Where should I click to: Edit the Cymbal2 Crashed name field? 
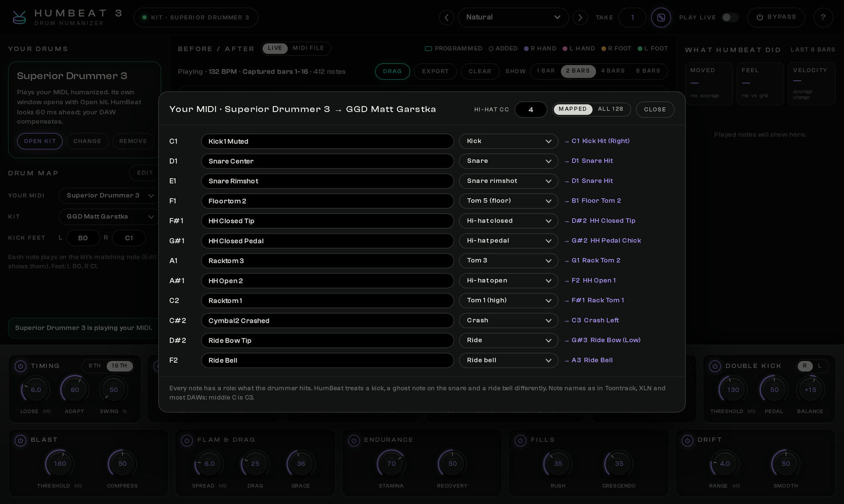(327, 321)
